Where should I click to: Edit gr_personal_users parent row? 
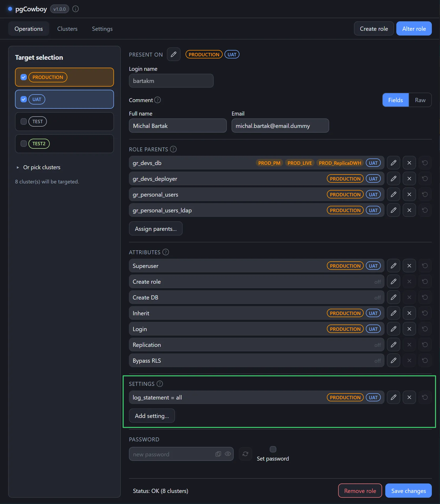point(393,194)
